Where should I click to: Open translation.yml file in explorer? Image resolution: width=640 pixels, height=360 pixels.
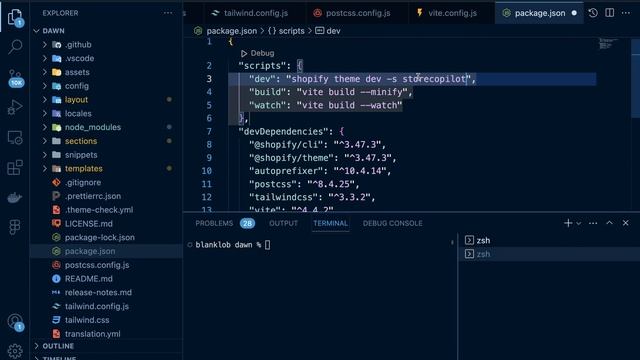(x=92, y=334)
